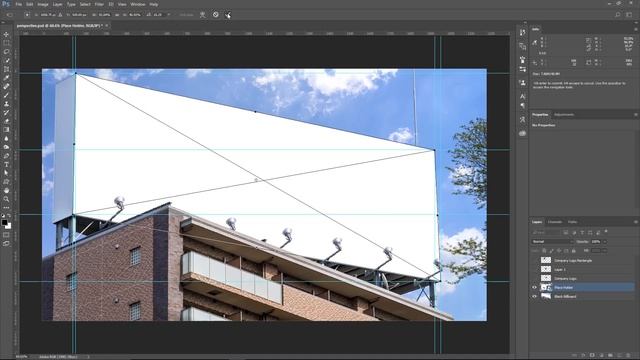Screen dimensions: 640x360
Task: Select the Eraser tool
Action: coord(6,121)
